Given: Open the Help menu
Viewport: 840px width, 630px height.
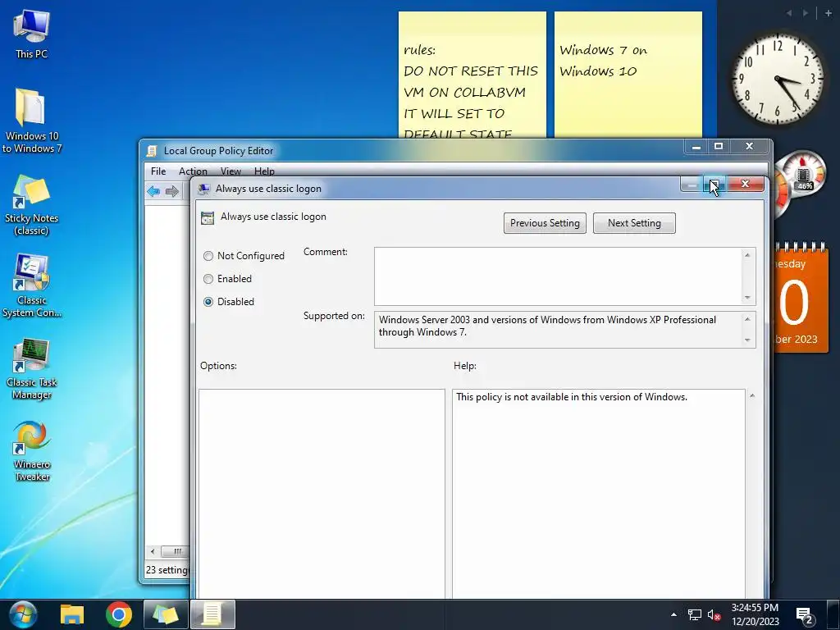Looking at the screenshot, I should [x=264, y=171].
